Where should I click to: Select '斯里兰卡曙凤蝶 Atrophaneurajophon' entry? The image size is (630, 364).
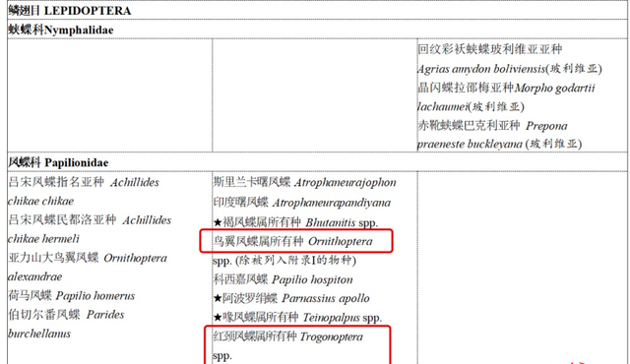click(x=305, y=182)
